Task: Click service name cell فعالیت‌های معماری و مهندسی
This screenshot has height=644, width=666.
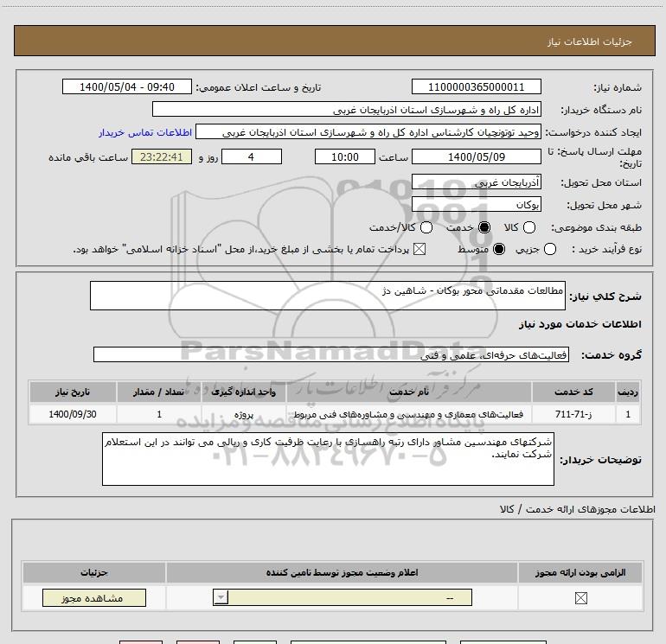Action: click(409, 414)
